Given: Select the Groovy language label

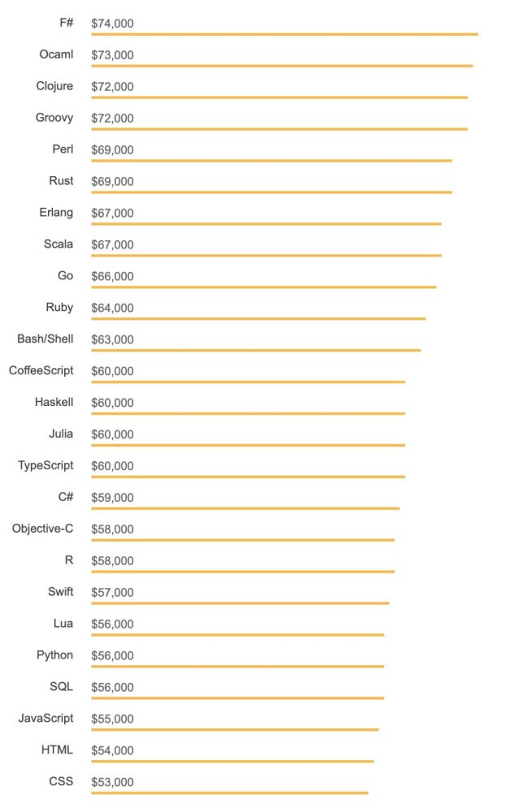Looking at the screenshot, I should pyautogui.click(x=54, y=118).
